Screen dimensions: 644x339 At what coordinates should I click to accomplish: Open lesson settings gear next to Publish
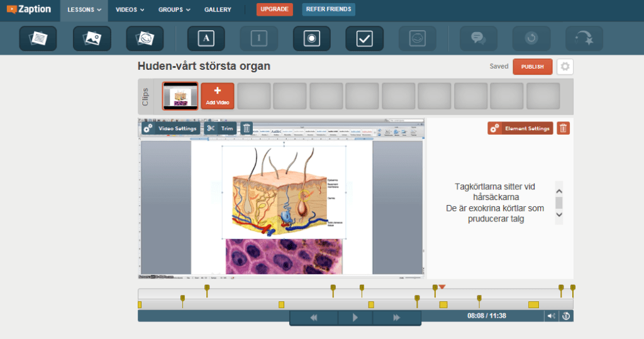tap(565, 67)
